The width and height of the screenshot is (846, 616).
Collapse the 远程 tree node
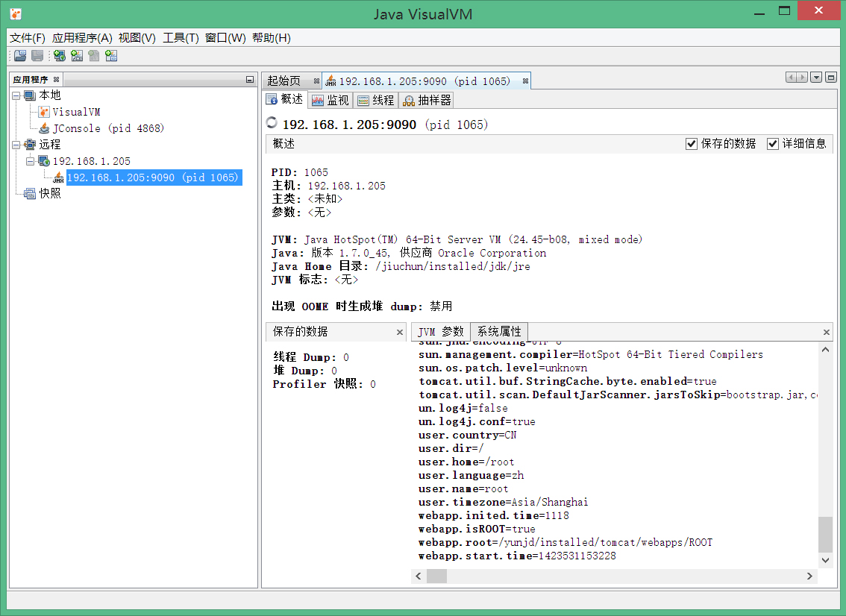16,145
